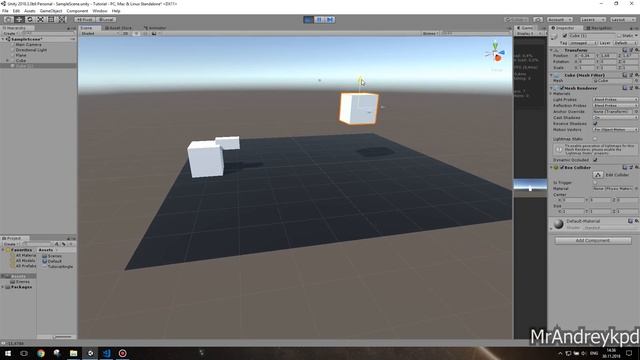The image size is (640, 360).
Task: Expand the Materials section
Action: click(551, 94)
